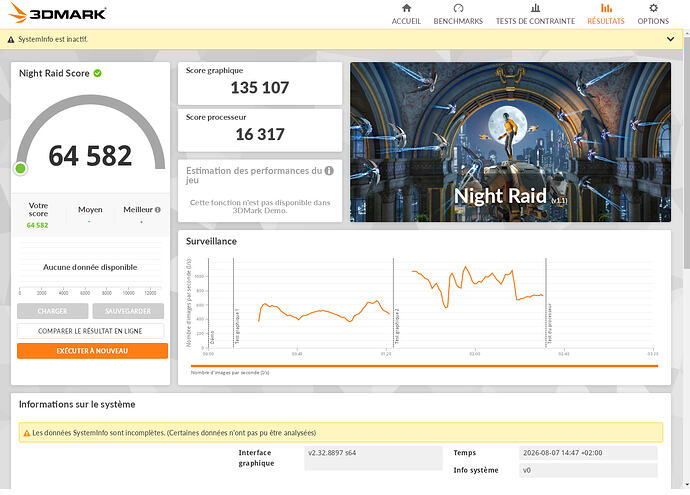Expand the SystemInfo est inactif banner
Viewport: 690px width, 495px height.
pos(670,39)
